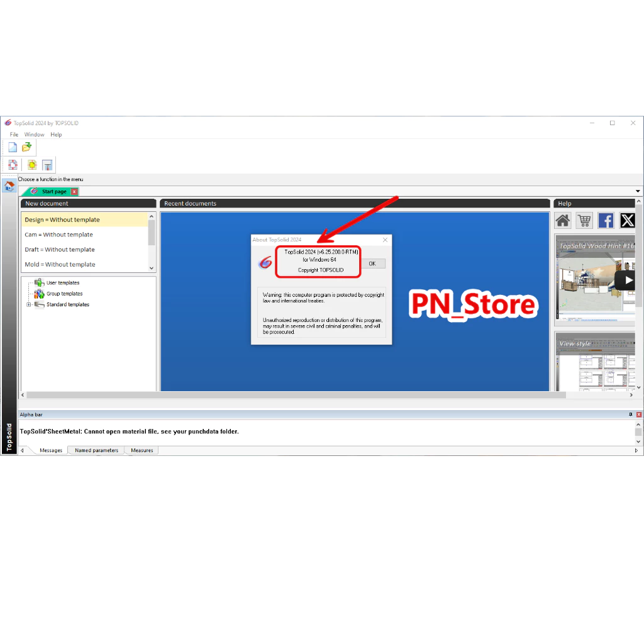Click Alpha bar scroll down arrow
The height and width of the screenshot is (644, 644).
[x=638, y=441]
